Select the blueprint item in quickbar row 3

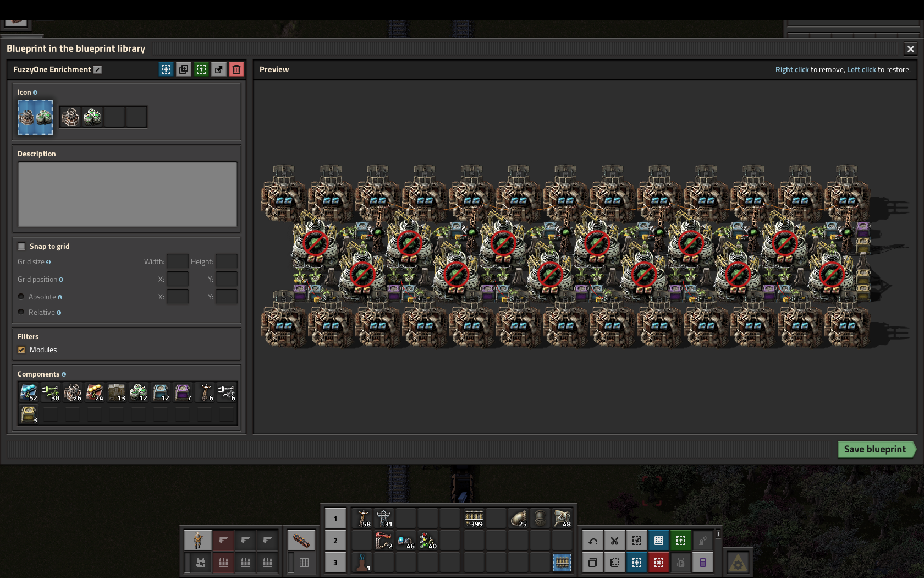(562, 563)
